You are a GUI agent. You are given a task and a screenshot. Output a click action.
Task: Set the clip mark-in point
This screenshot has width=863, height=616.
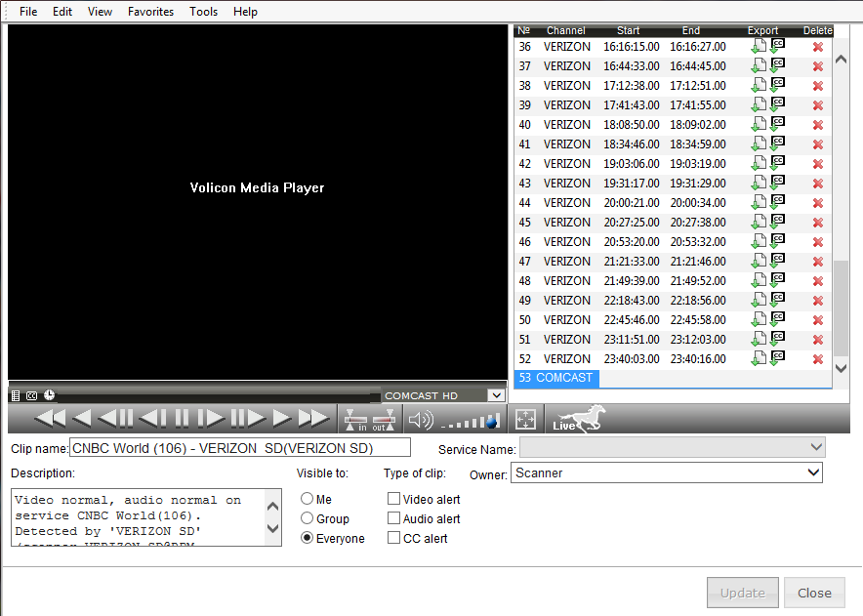pos(356,420)
